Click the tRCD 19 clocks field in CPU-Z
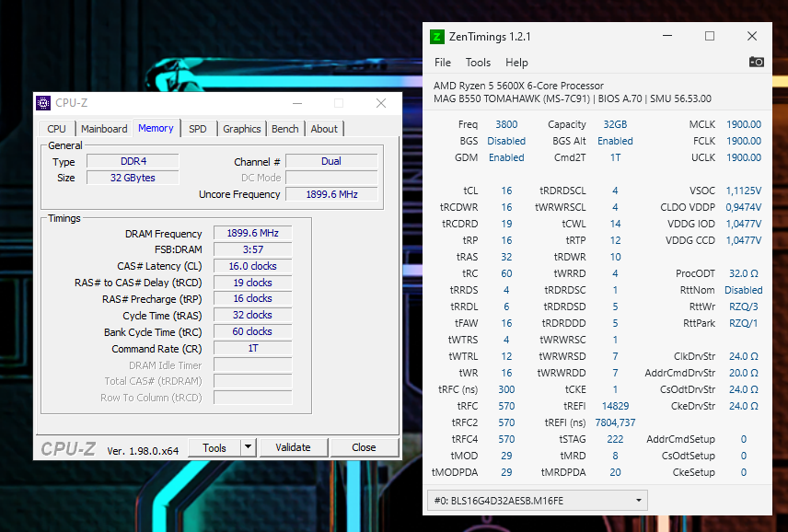The width and height of the screenshot is (788, 532). [x=253, y=283]
